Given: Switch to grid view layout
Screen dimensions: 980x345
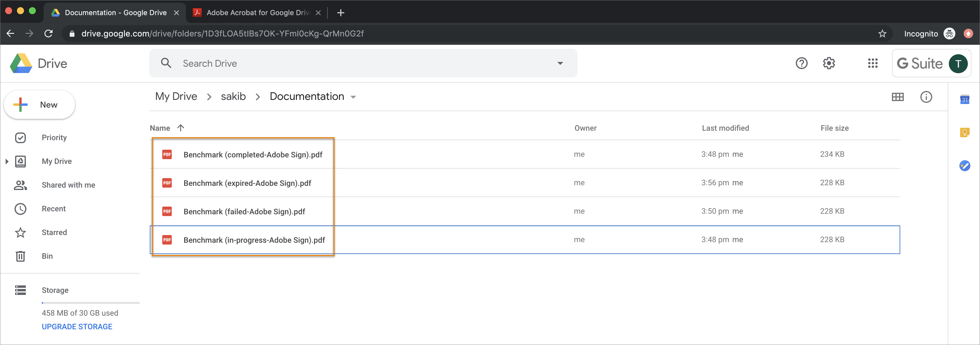Looking at the screenshot, I should pos(898,97).
